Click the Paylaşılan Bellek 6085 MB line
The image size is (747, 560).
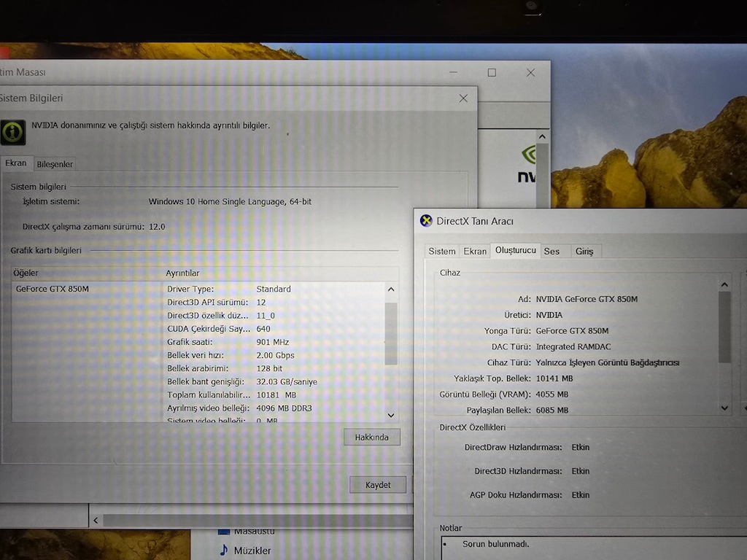[x=517, y=410]
